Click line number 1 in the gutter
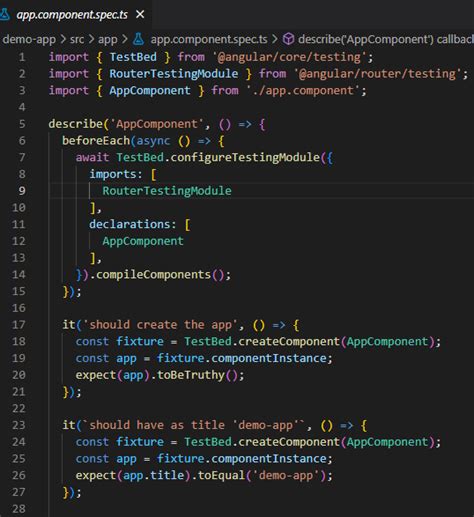Screen dimensions: 474x517 point(22,57)
